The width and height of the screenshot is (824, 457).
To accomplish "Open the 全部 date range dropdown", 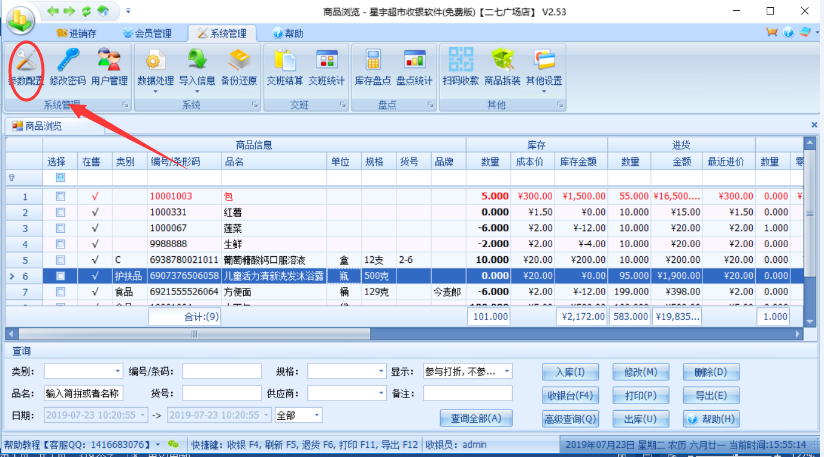I will click(x=316, y=415).
